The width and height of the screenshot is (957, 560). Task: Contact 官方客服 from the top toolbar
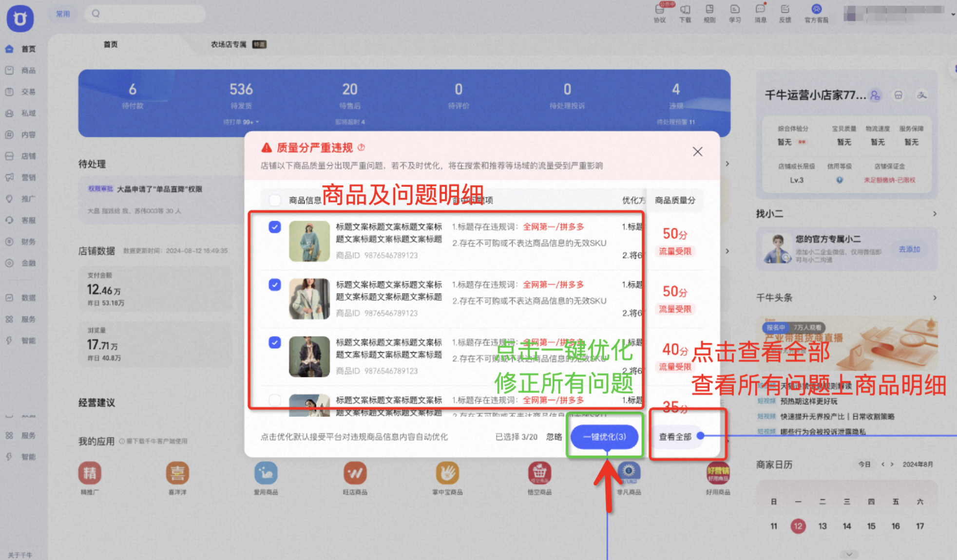point(816,13)
